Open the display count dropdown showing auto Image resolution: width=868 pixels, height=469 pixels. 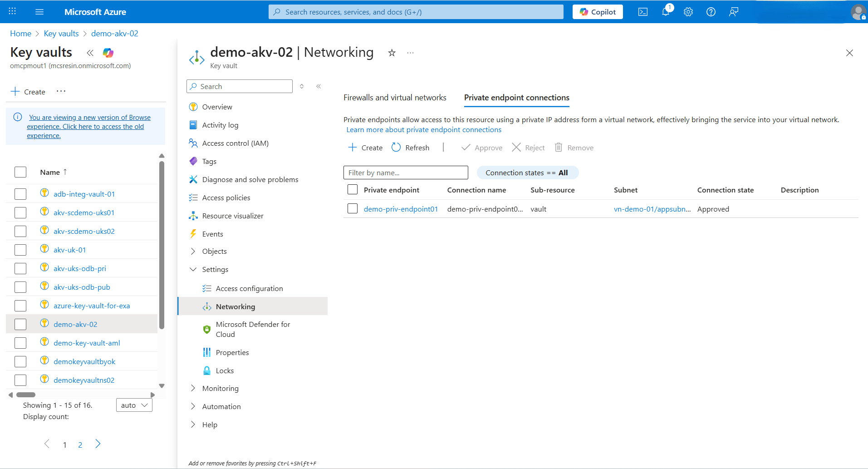(134, 405)
